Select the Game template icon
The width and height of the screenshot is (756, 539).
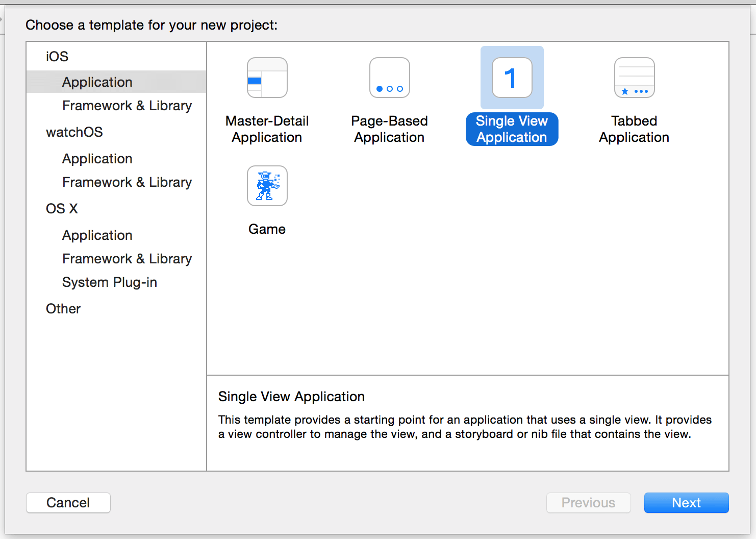267,186
